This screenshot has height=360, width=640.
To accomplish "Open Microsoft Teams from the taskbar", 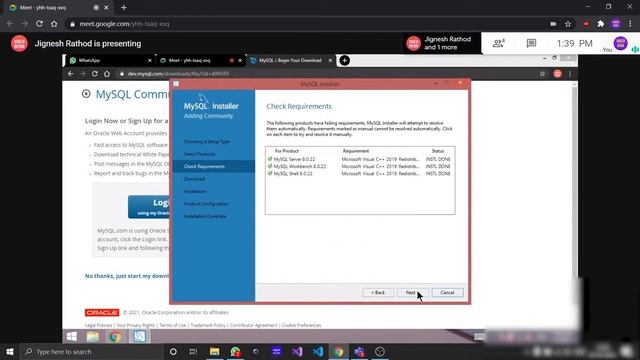I will point(359,351).
